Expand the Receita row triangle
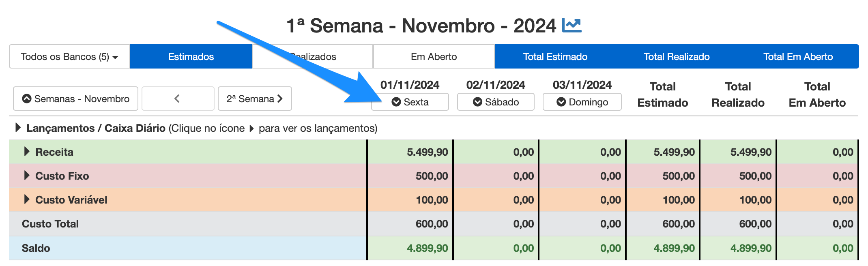Screen dimensions: 868x266 [27, 152]
